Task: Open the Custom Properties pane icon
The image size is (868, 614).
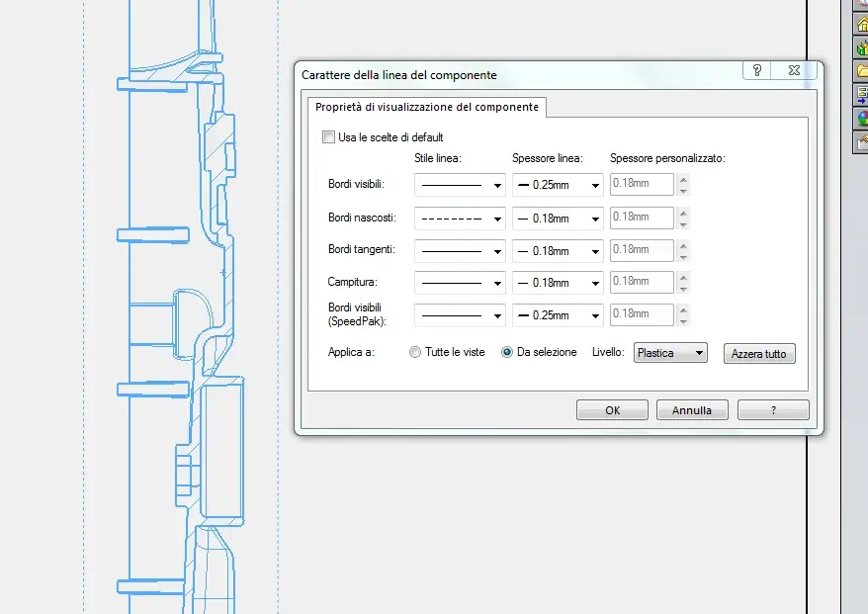Action: [861, 142]
